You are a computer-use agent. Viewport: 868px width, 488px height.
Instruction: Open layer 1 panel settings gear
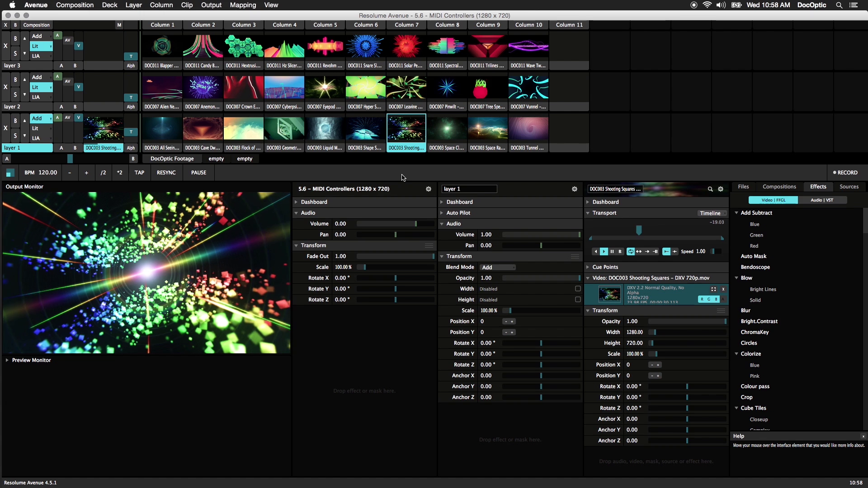(x=575, y=189)
